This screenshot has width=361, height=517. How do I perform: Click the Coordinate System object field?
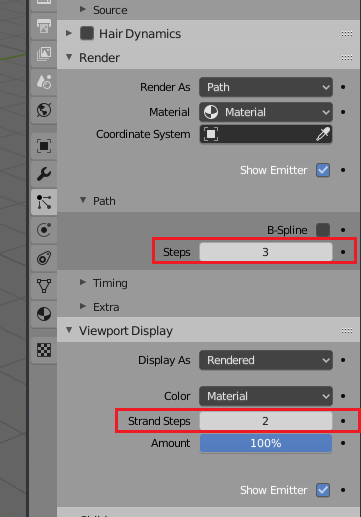pos(266,134)
